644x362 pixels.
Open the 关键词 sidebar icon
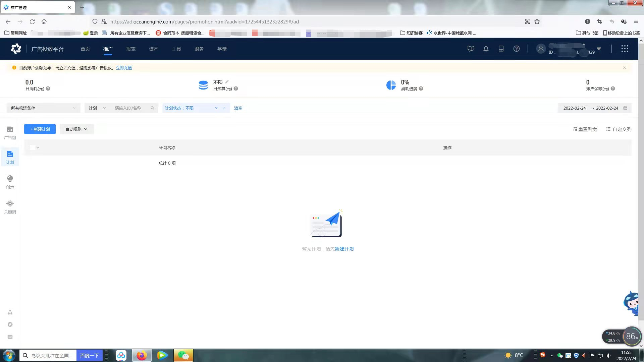pos(10,203)
